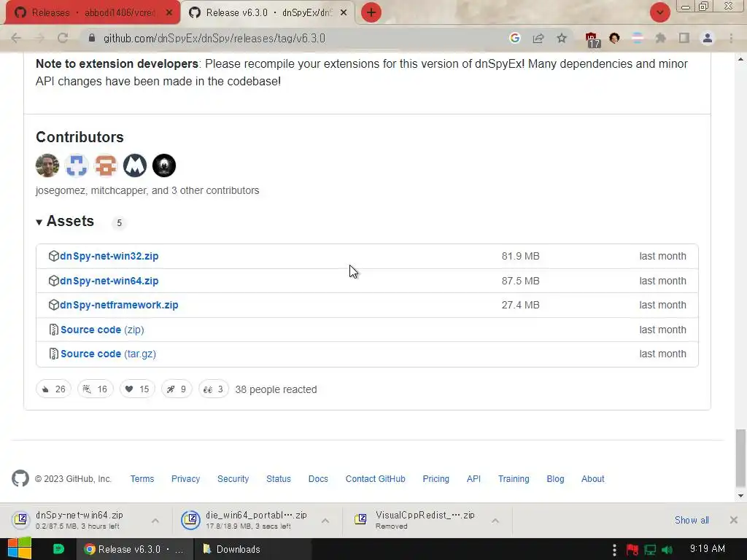This screenshot has height=560, width=747.
Task: Close the Release v6.3.0 tab
Action: pos(344,13)
